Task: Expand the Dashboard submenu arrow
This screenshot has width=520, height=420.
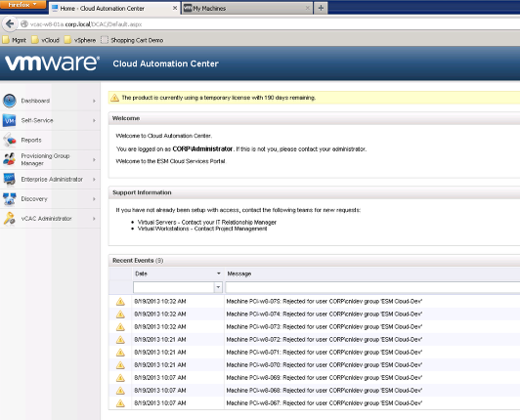Action: point(94,101)
